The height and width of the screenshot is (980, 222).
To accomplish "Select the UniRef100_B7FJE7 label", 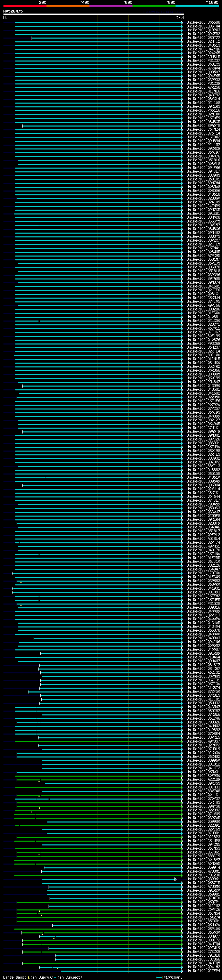I will [x=203, y=500].
